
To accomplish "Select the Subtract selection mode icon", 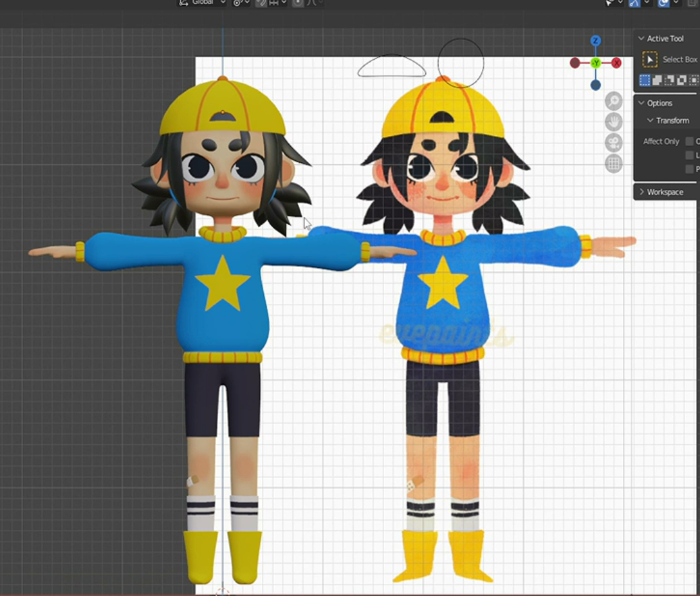I will 669,80.
